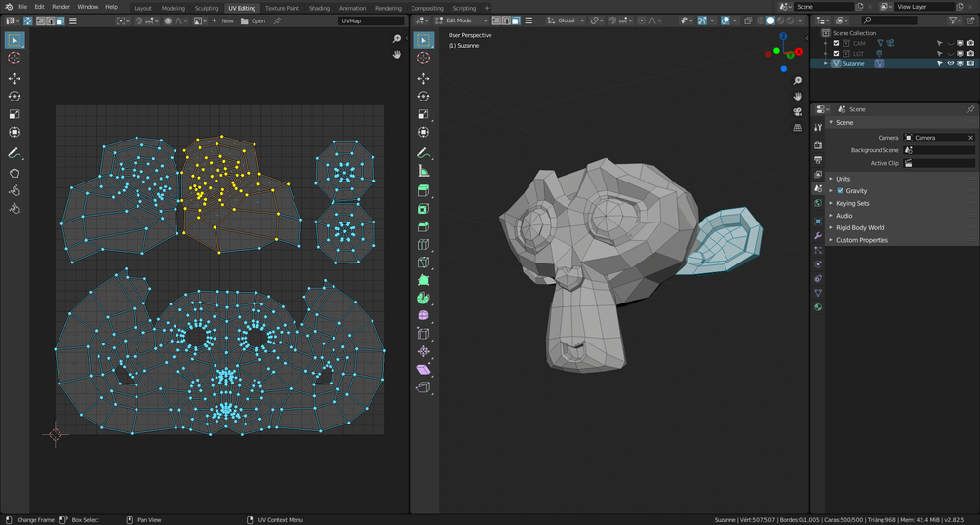Click New image button in UV editor

[x=223, y=20]
